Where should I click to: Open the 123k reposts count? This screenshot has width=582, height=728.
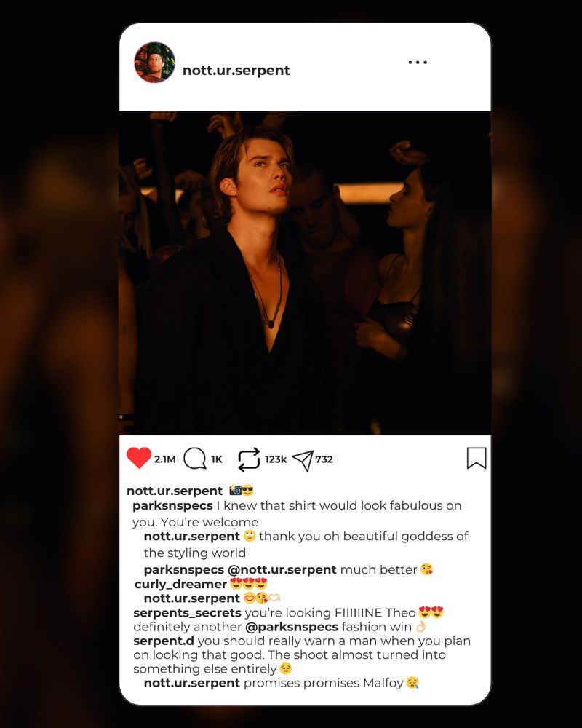[x=276, y=459]
